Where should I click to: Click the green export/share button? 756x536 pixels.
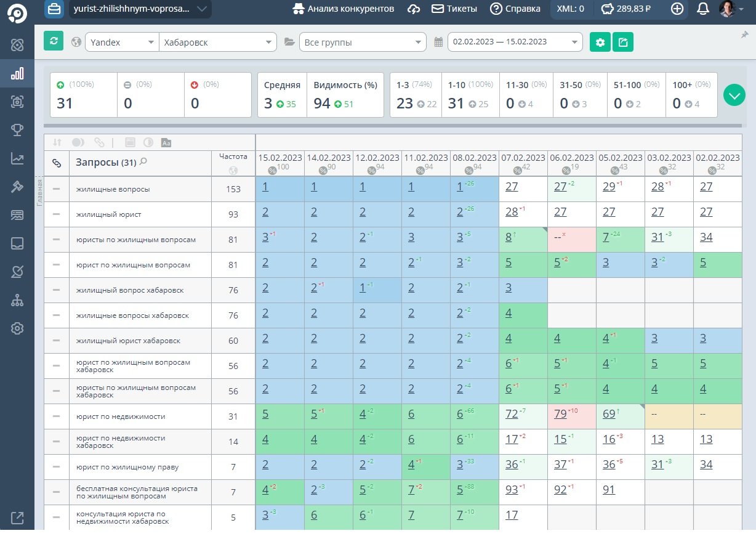click(623, 42)
